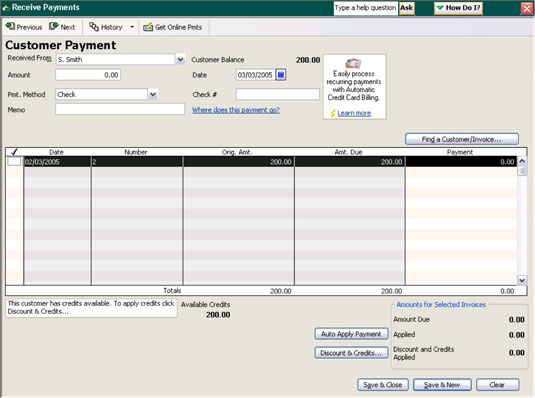The height and width of the screenshot is (398, 535).
Task: Click the Clear button
Action: [497, 385]
